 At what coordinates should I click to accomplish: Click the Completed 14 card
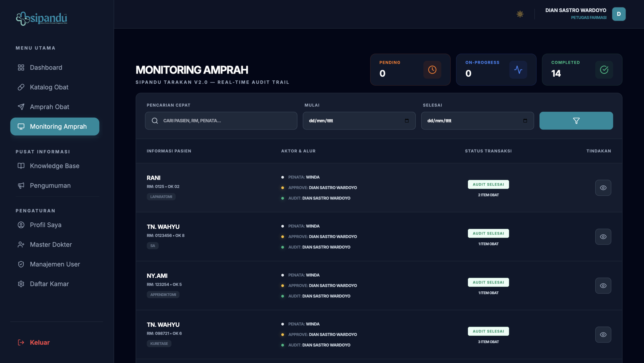582,70
